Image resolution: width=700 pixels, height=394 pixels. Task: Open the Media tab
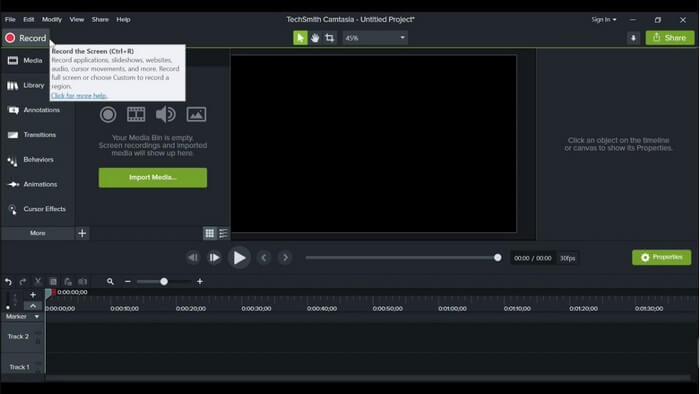25,60
